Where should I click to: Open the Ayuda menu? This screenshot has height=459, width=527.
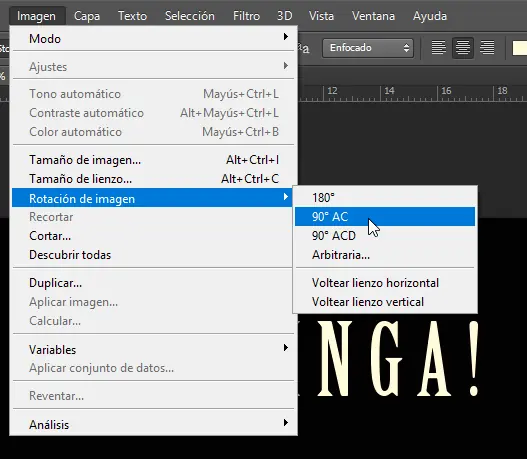click(x=430, y=16)
